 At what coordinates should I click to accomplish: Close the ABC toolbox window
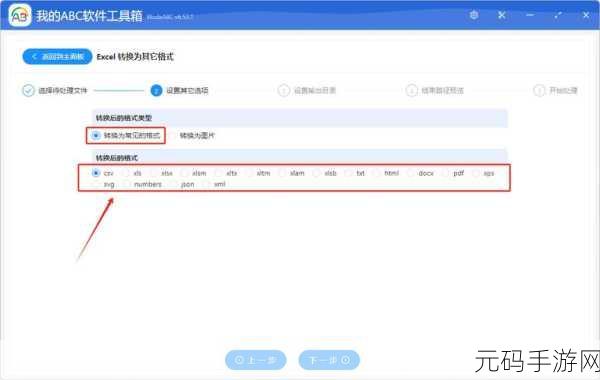(586, 15)
